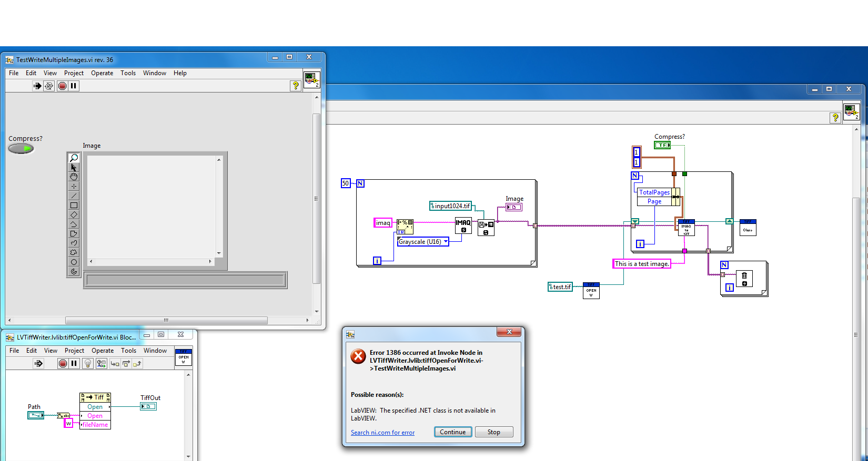Select the Broken Line tool in Image palette
The width and height of the screenshot is (868, 461).
point(74,224)
